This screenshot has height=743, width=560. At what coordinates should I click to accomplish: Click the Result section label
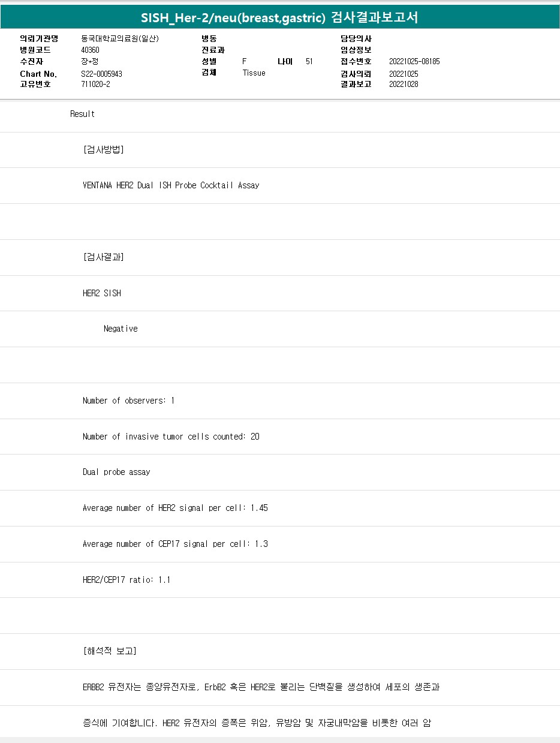82,114
